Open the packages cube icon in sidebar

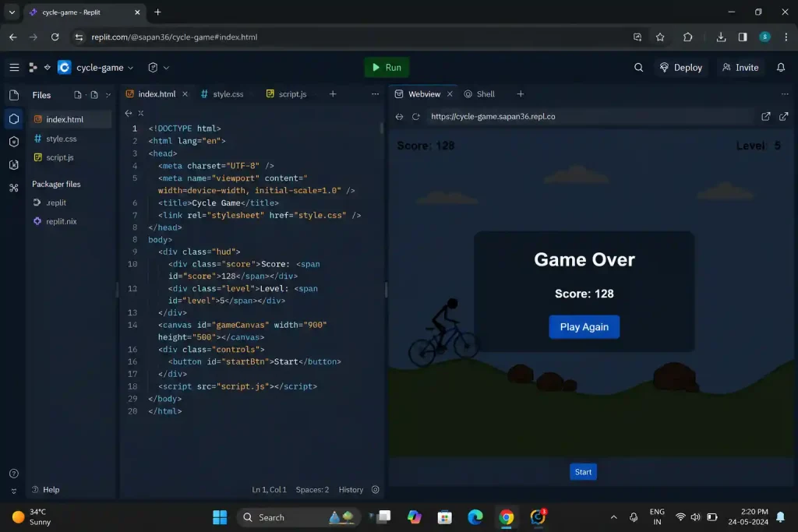14,142
